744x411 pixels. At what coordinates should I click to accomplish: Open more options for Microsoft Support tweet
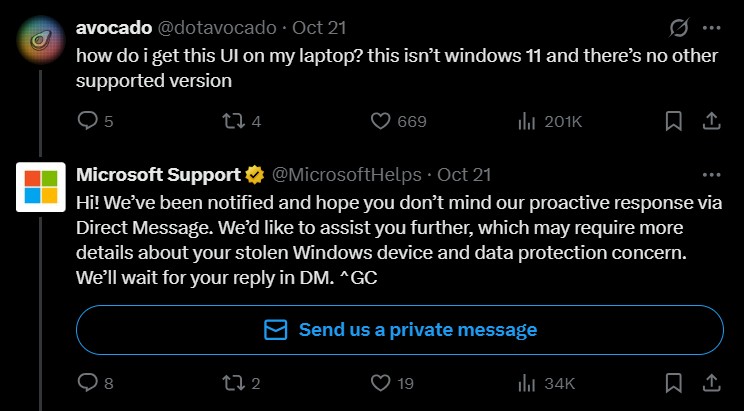(711, 174)
